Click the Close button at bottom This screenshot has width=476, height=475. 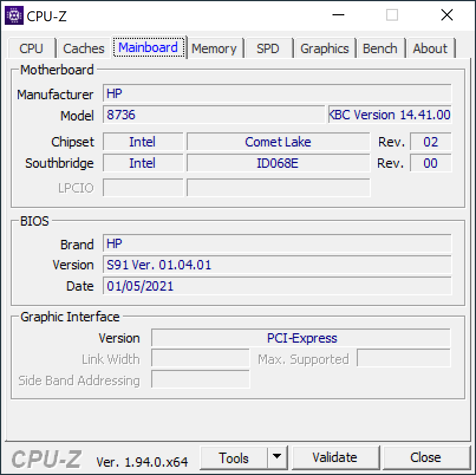(x=425, y=458)
